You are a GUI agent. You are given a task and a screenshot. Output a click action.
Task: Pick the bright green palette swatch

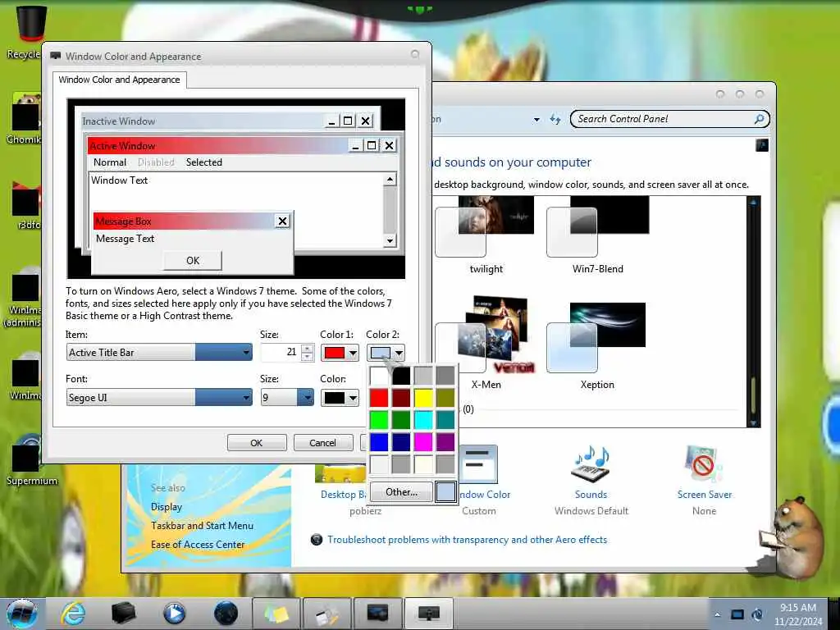pyautogui.click(x=379, y=420)
